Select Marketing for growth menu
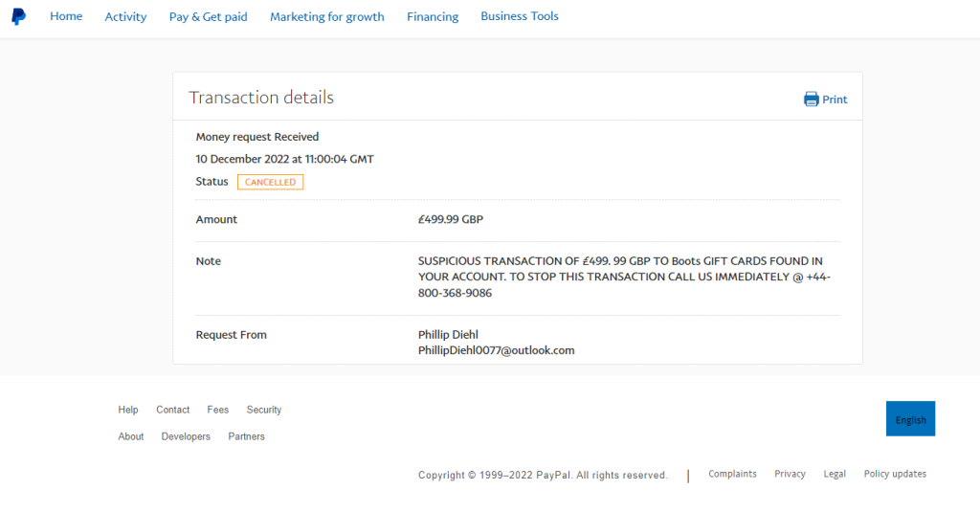 (x=327, y=17)
